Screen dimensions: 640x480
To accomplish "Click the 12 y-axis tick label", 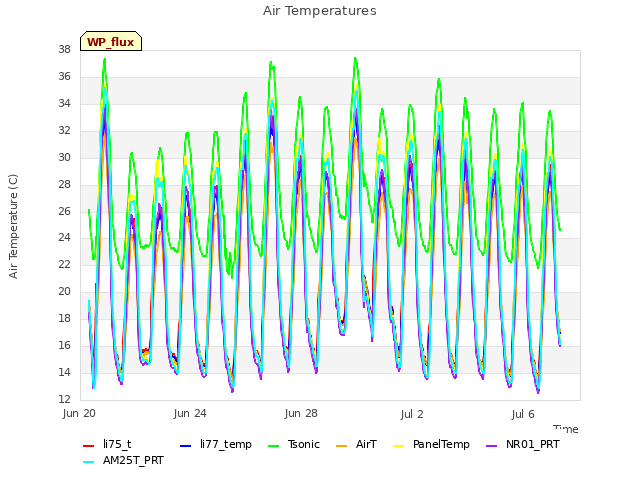I will click(64, 399).
